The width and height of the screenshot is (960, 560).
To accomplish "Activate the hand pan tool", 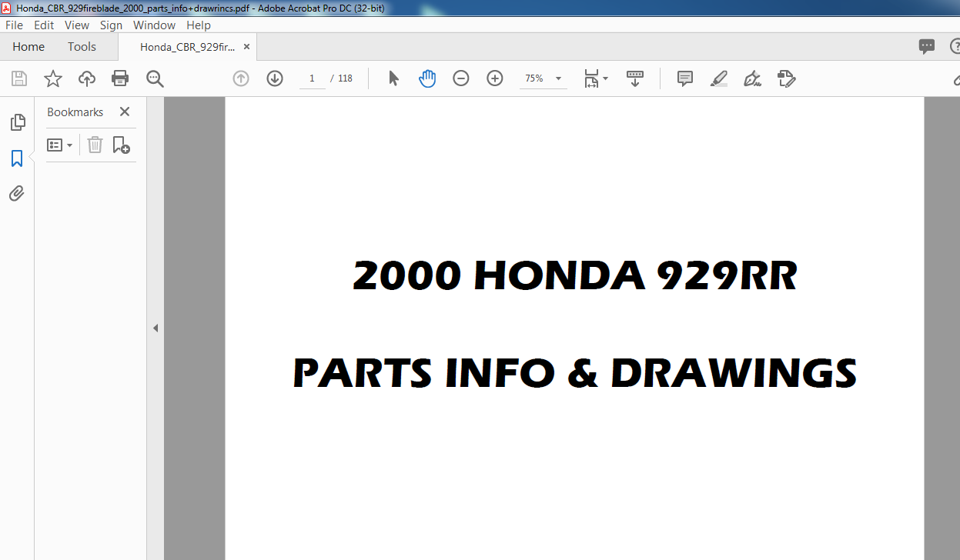I will pyautogui.click(x=427, y=78).
